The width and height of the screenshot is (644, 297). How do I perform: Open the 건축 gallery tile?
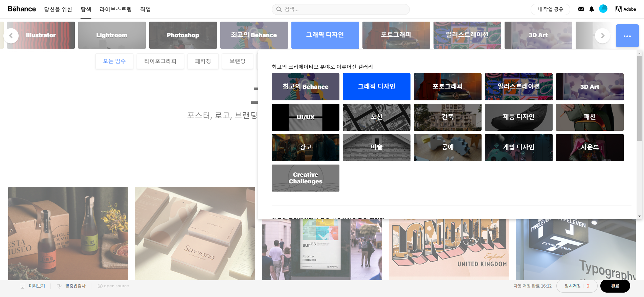[x=448, y=117]
